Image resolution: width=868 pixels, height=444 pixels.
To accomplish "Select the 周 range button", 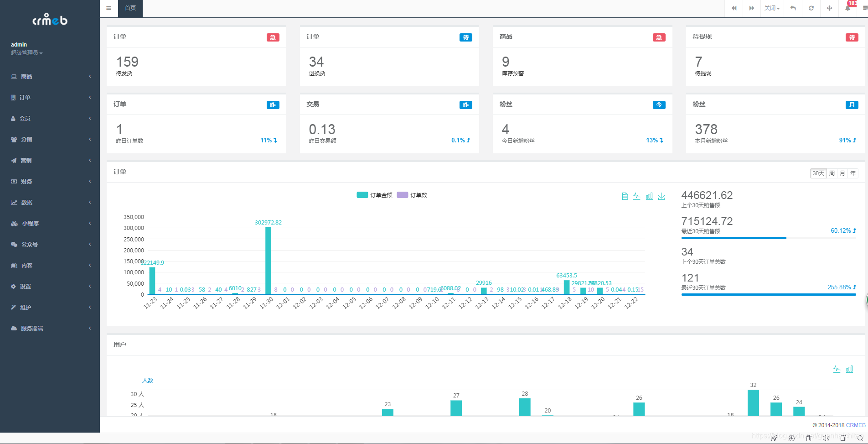I will tap(832, 173).
